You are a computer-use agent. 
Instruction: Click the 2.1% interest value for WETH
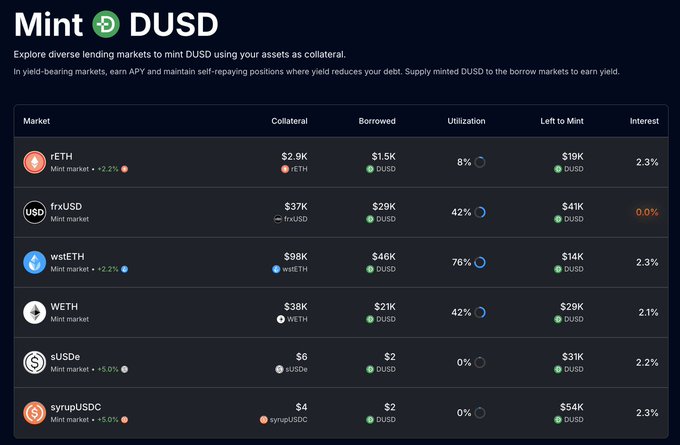pyautogui.click(x=648, y=313)
